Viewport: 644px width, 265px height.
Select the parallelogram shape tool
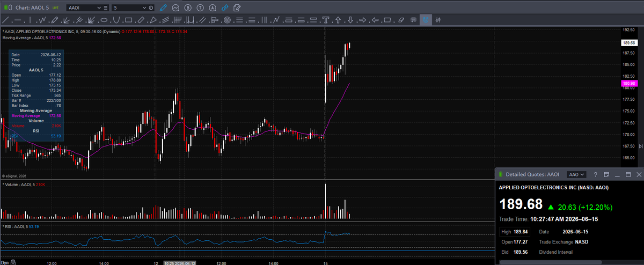click(387, 20)
